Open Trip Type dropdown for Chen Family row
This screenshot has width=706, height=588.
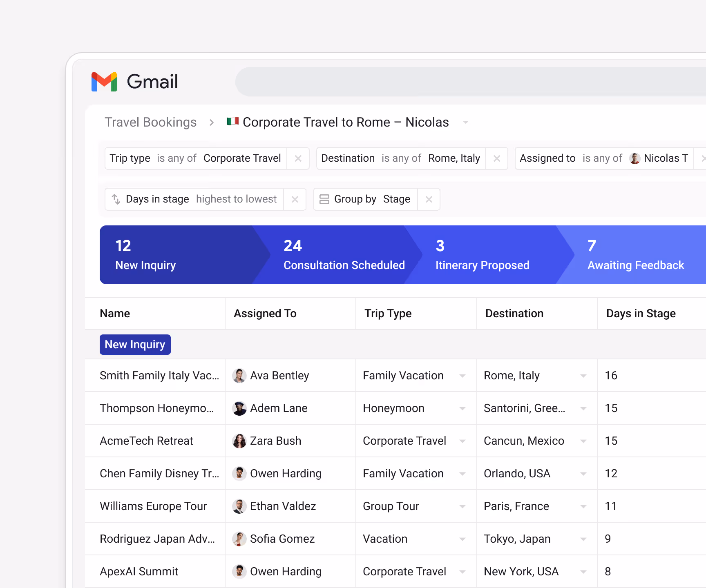(x=462, y=474)
